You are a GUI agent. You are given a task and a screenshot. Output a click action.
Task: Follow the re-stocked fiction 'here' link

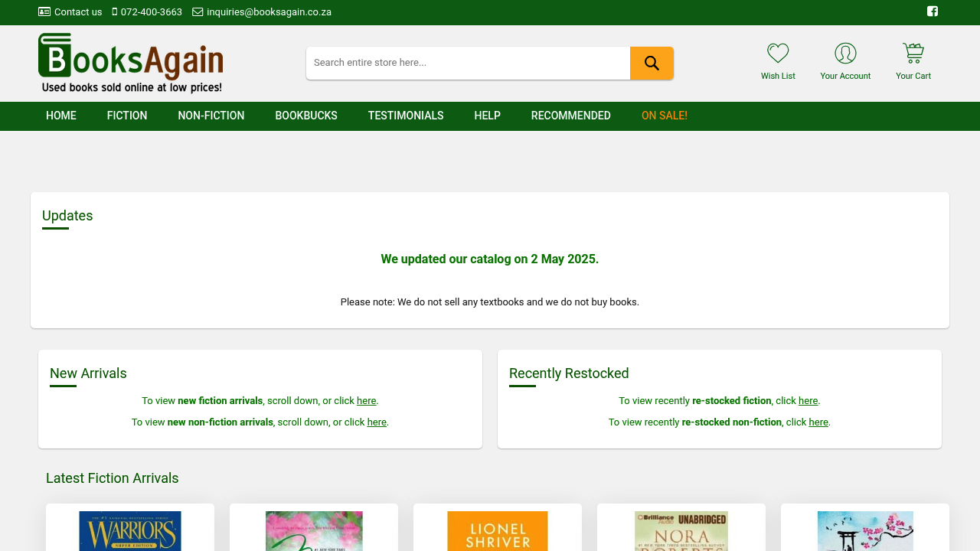[x=808, y=401]
